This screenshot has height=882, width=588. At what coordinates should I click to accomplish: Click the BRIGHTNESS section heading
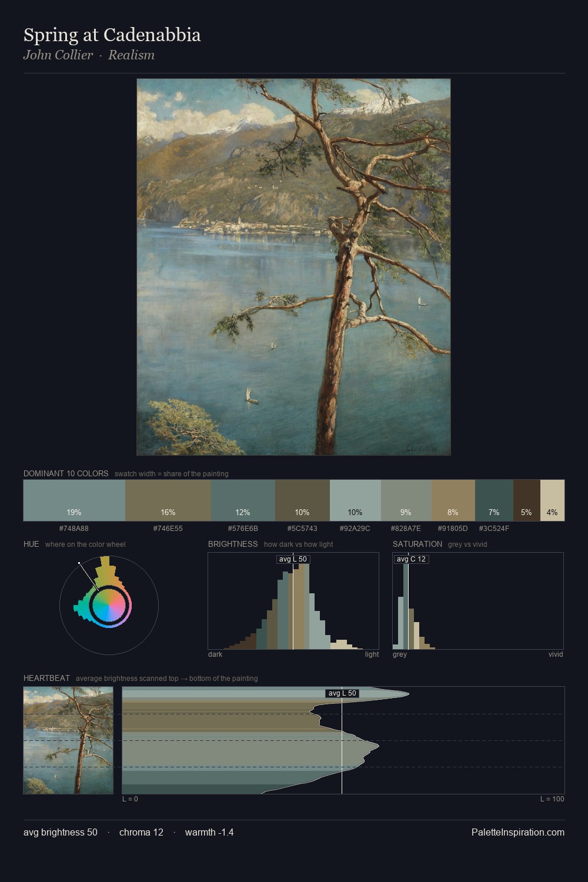pos(233,544)
